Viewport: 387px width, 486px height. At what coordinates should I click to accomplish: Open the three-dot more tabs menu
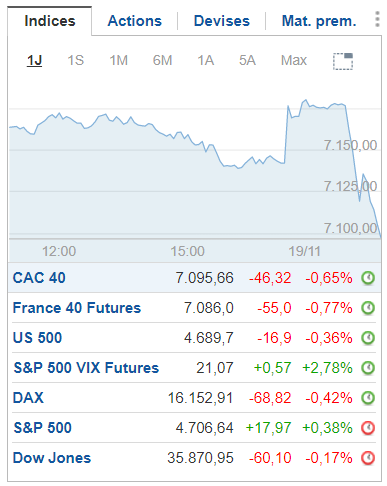[x=377, y=19]
